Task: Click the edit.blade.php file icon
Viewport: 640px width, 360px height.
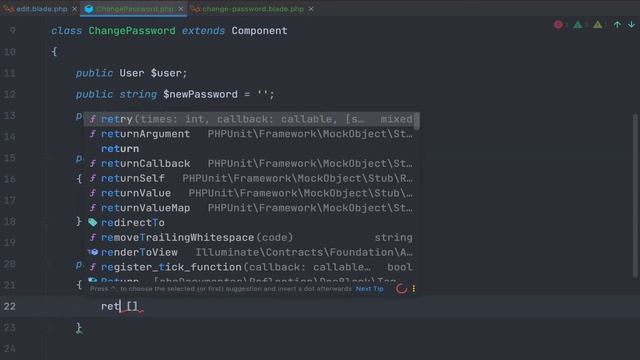Action: (8, 9)
